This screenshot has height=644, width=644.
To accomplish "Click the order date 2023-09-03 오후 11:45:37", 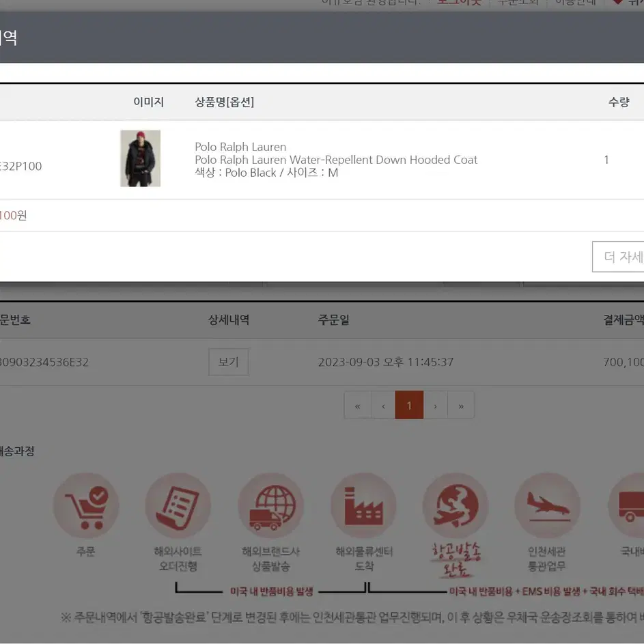I will (386, 362).
